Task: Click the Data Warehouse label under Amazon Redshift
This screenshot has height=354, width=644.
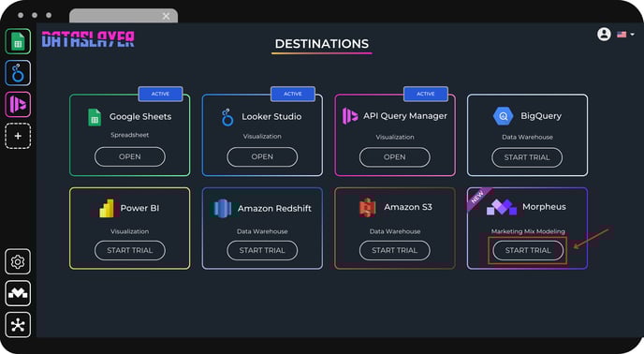Action: tap(262, 231)
